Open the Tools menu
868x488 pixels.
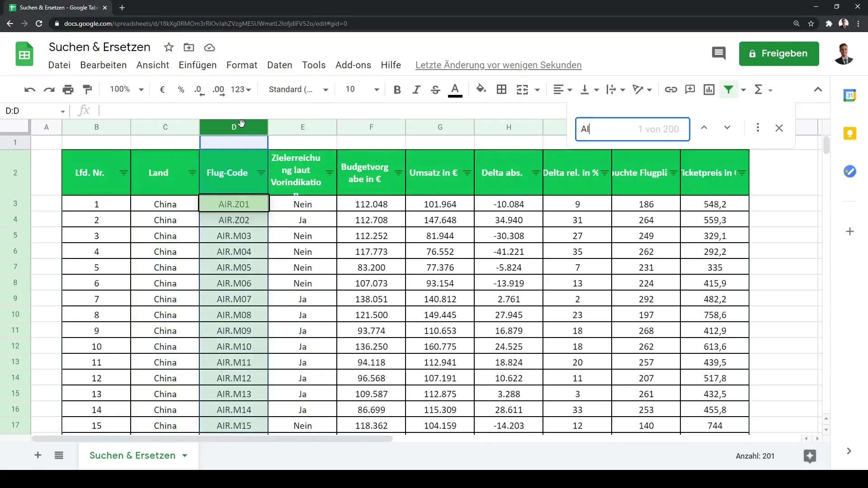[314, 65]
